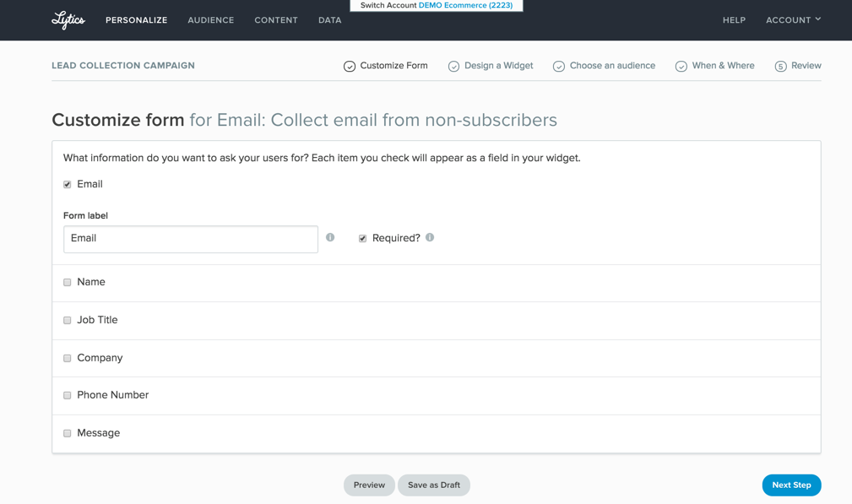
Task: Click the Lytics logo
Action: 68,20
